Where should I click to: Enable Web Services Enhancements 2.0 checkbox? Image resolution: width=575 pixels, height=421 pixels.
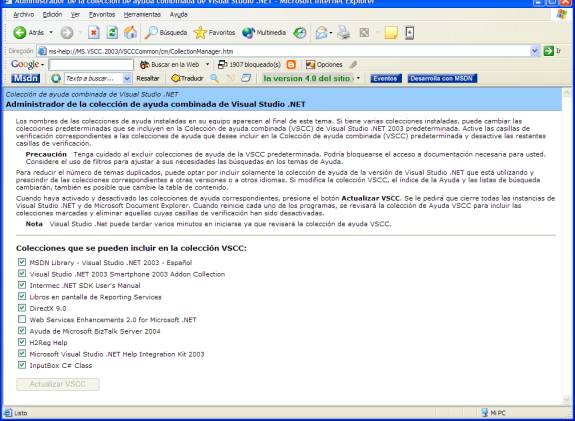(x=22, y=319)
